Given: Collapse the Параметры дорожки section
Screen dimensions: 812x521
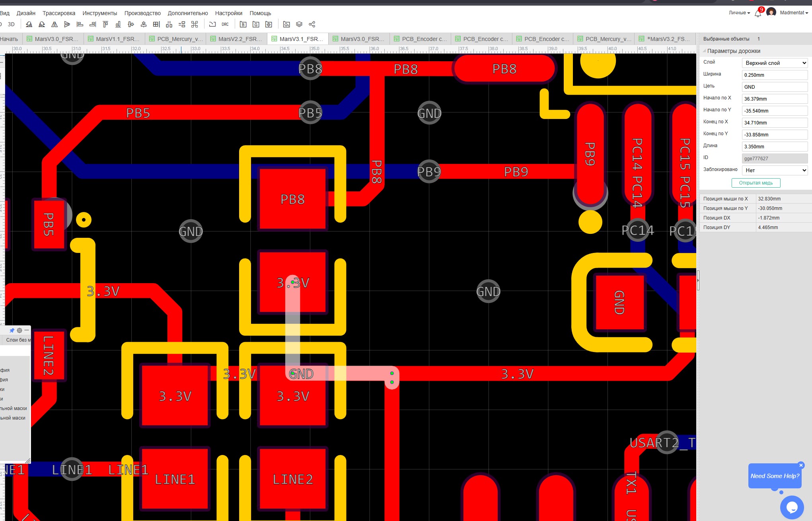Looking at the screenshot, I should click(704, 51).
